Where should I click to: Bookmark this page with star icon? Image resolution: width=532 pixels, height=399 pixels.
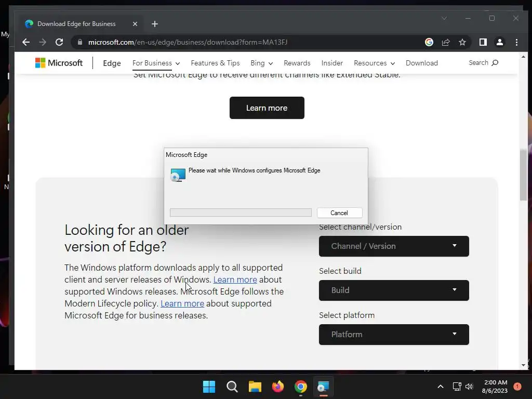tap(462, 42)
